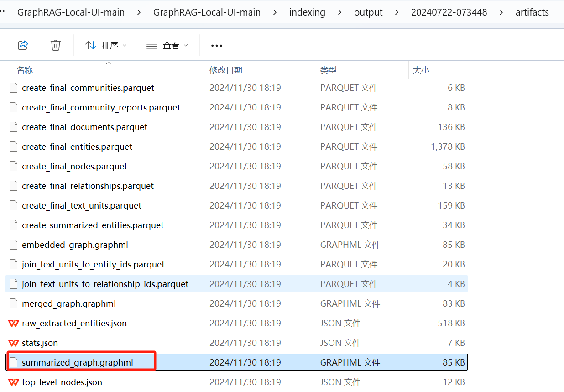The image size is (564, 392).
Task: Click the file icon of stats.json
Action: point(13,343)
